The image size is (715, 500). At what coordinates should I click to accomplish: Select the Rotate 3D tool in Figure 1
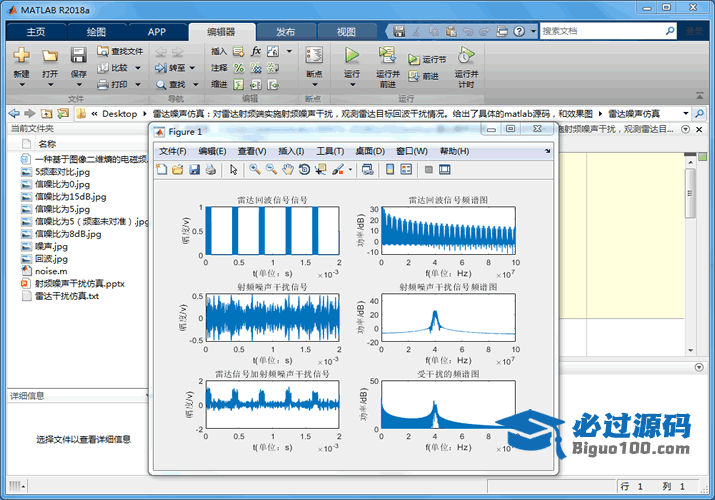[304, 170]
